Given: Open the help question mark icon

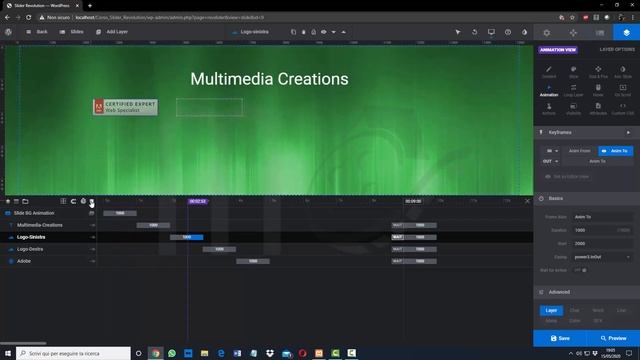Looking at the screenshot, I should pyautogui.click(x=508, y=32).
